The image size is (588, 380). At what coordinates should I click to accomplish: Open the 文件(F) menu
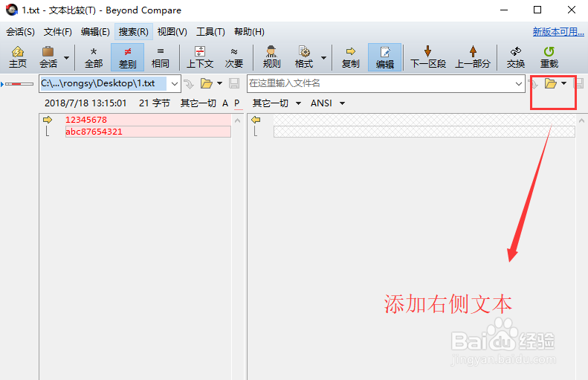pos(58,32)
